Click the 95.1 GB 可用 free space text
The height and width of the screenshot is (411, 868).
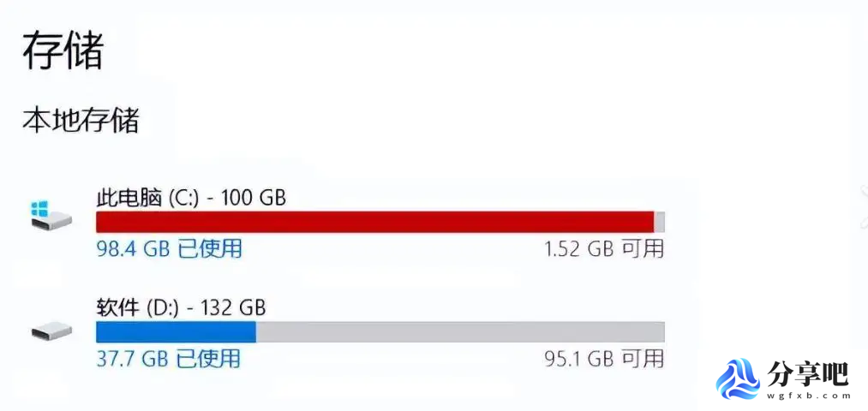(x=604, y=359)
